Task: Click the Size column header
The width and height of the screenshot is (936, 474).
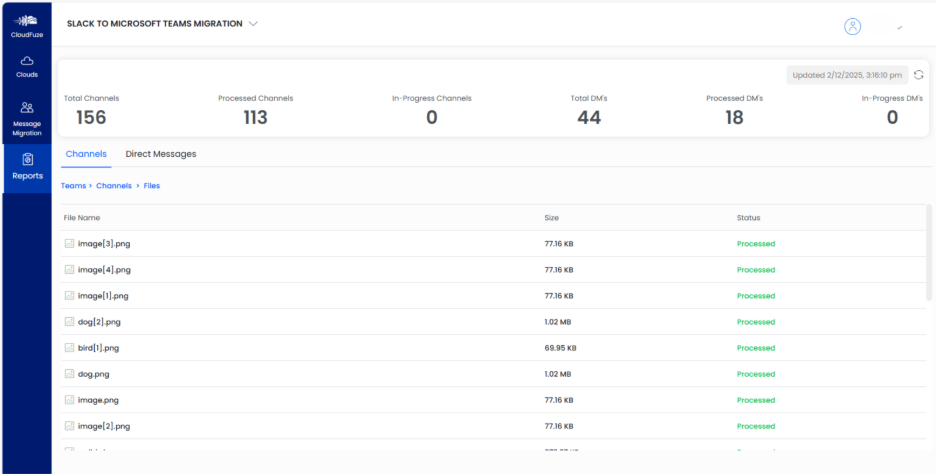Action: click(x=552, y=218)
